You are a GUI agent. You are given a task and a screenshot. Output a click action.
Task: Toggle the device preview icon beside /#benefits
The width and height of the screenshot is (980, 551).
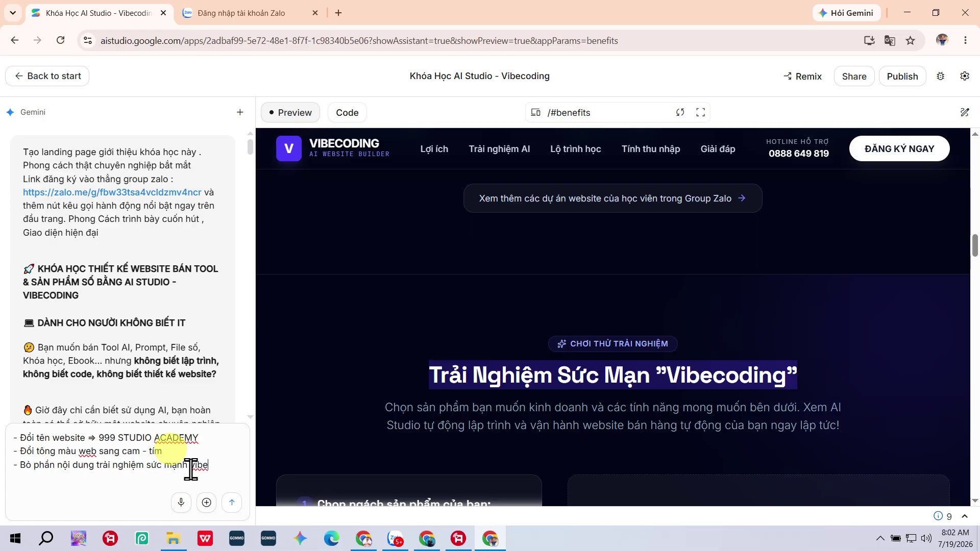(535, 112)
